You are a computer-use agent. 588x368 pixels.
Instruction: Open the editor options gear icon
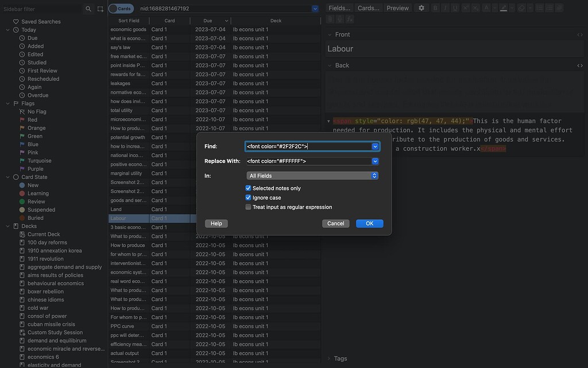[x=421, y=7]
